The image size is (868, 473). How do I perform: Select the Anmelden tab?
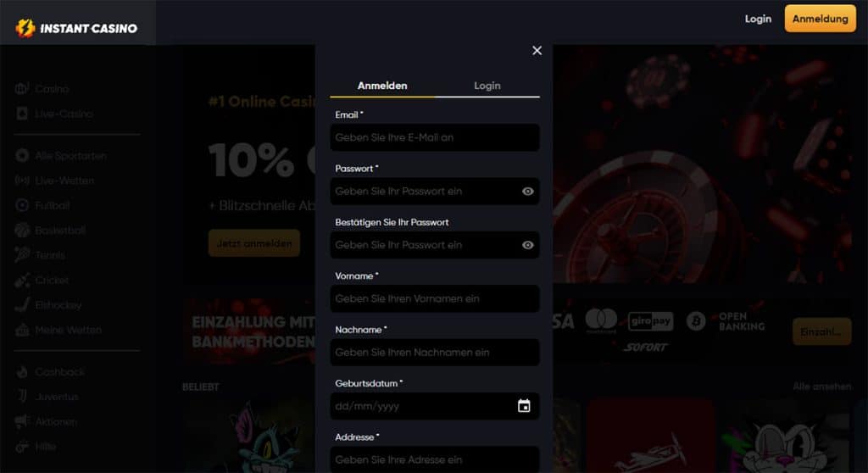tap(382, 86)
